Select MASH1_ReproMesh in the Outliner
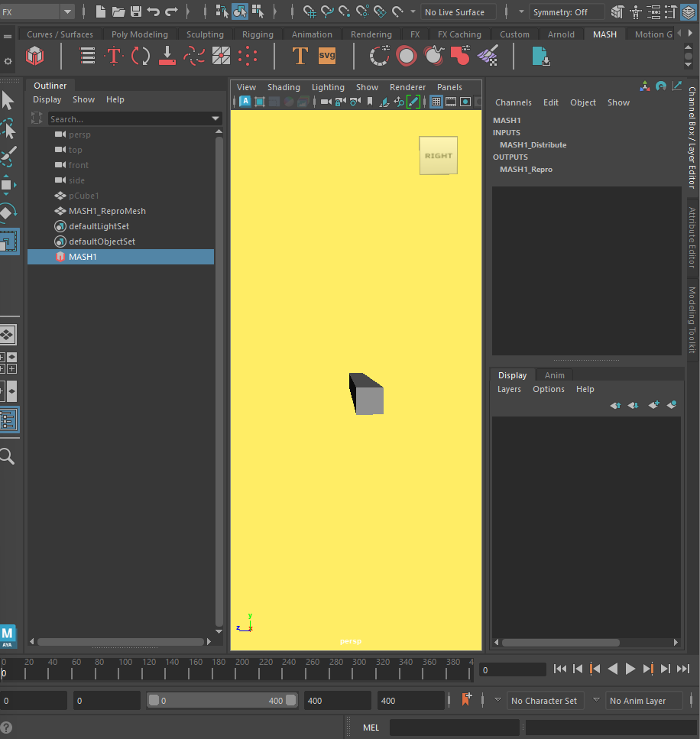Viewport: 700px width, 739px height. [x=107, y=211]
